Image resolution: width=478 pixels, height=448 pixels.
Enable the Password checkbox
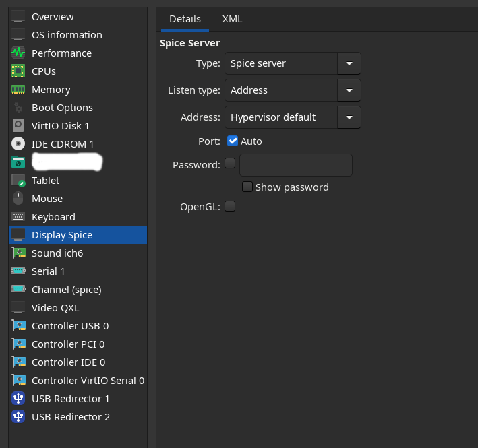pos(230,163)
